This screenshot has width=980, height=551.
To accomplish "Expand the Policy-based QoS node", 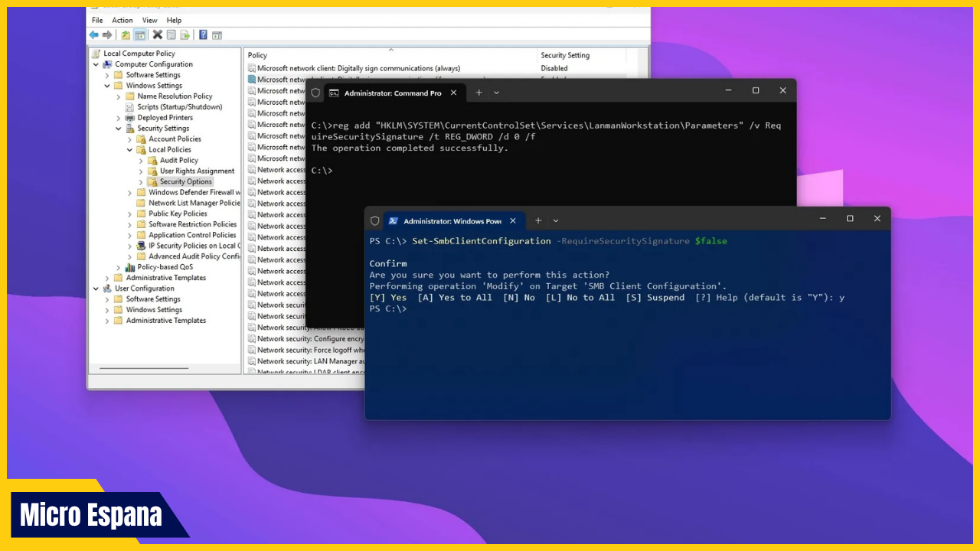I will point(119,267).
